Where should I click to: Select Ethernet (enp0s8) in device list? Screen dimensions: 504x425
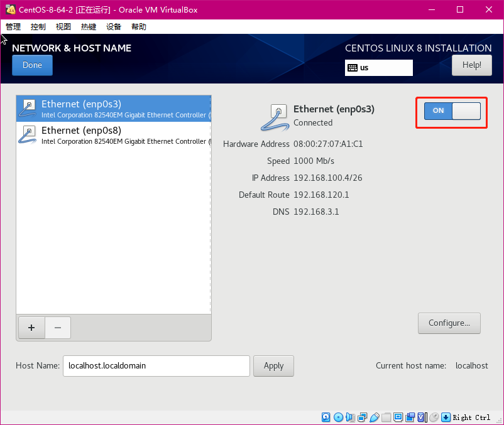pos(114,135)
